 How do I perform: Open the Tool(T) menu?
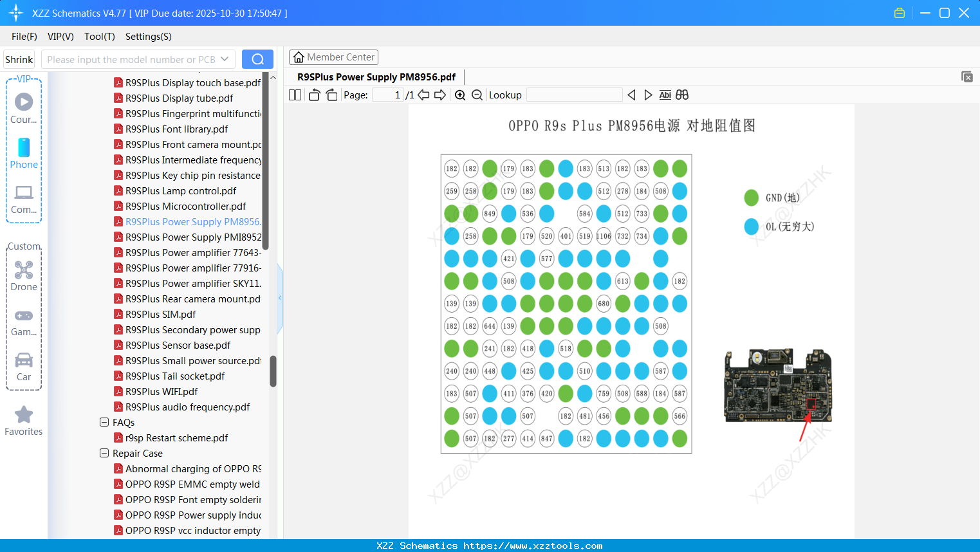[100, 37]
